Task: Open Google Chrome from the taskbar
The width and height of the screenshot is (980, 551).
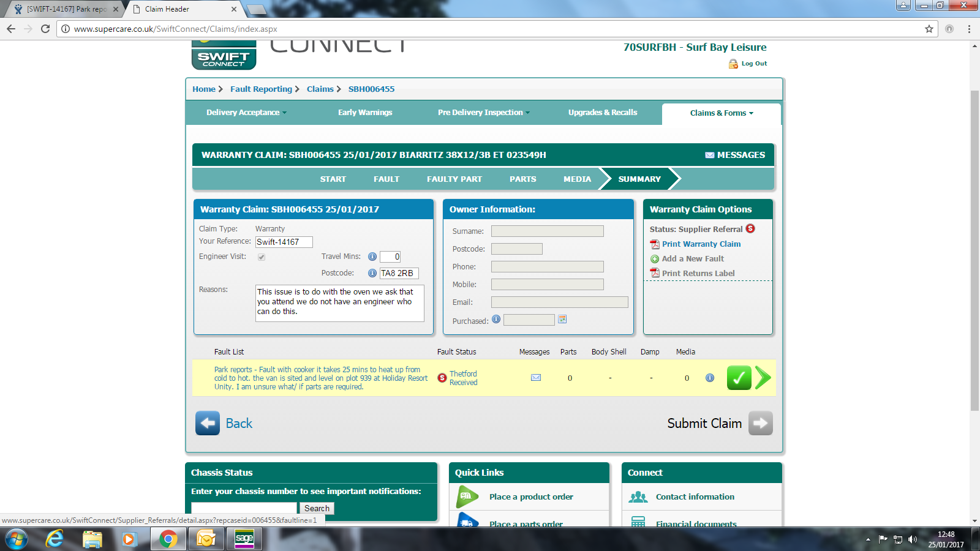Action: (168, 539)
